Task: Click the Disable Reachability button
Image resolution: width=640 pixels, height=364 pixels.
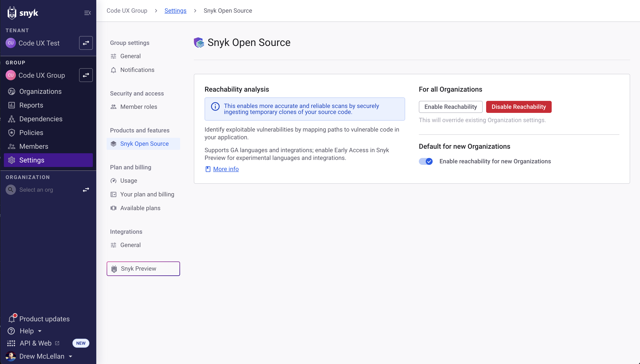Action: pos(518,107)
